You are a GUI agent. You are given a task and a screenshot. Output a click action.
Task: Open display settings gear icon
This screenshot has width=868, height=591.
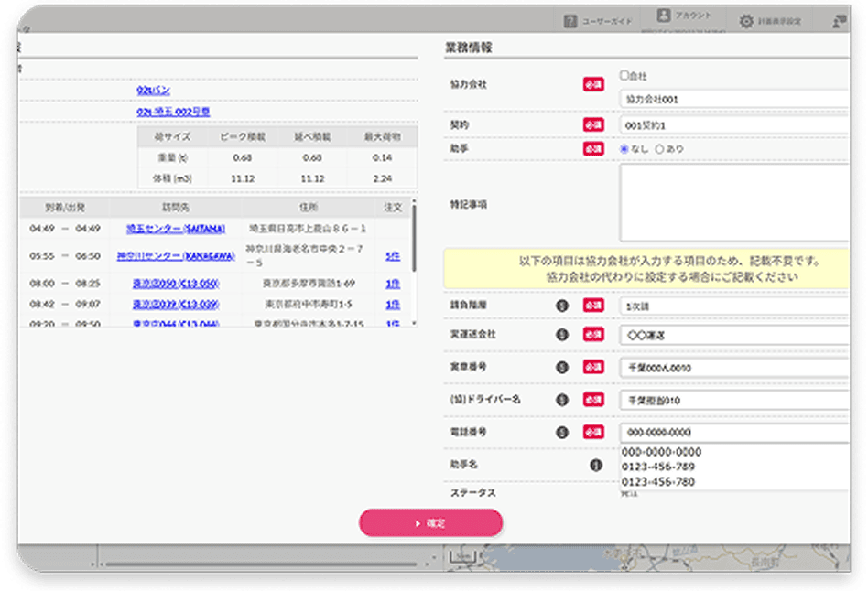[746, 21]
